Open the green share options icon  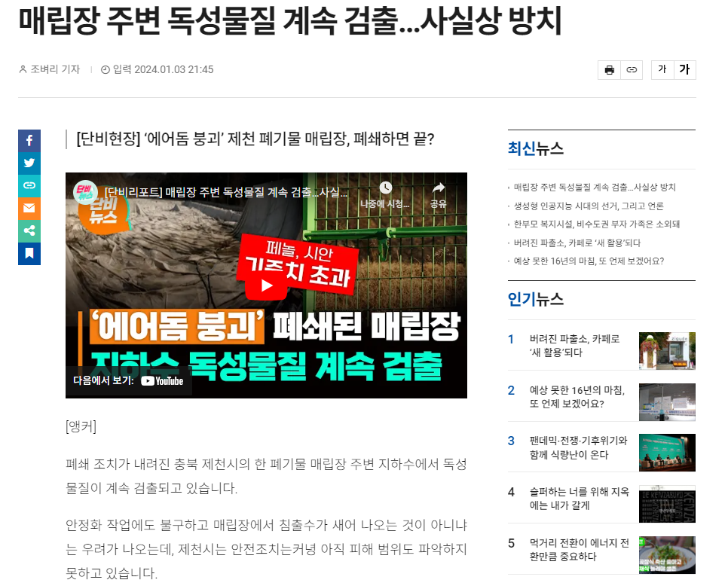tap(29, 230)
